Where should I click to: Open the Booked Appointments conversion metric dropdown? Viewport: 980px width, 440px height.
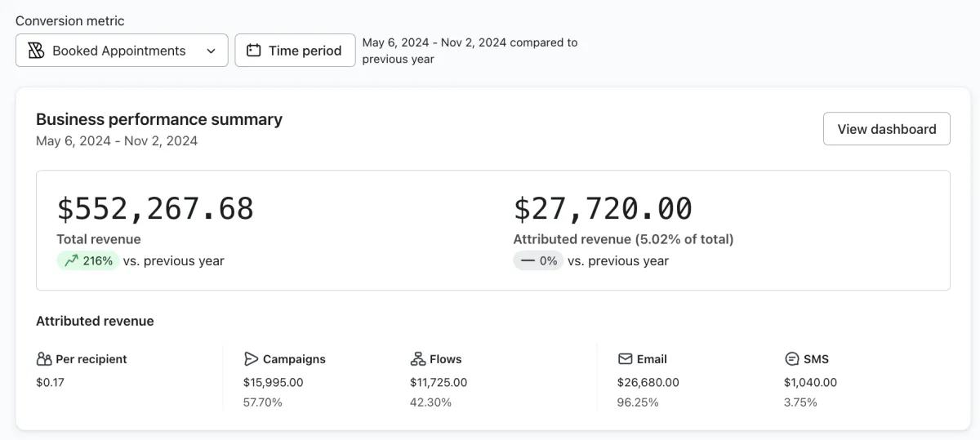tap(121, 51)
